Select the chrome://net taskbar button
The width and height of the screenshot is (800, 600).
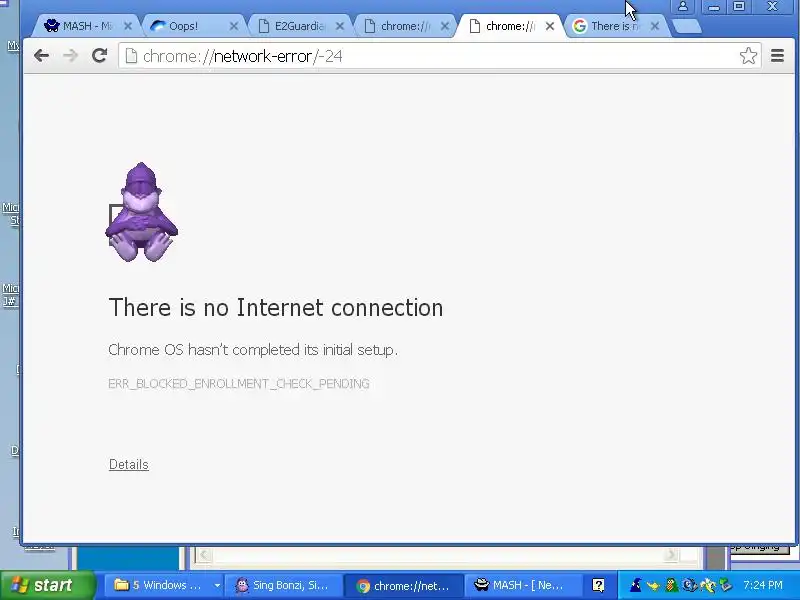pos(404,586)
